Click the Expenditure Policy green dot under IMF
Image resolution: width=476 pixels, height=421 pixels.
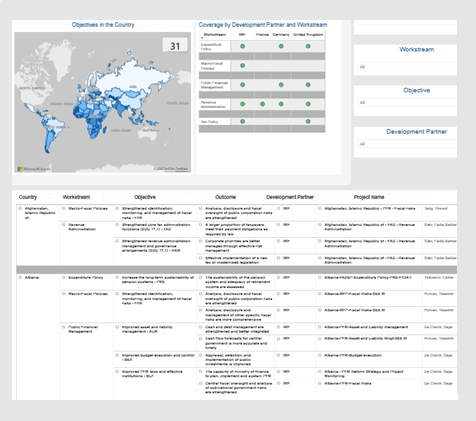coord(242,46)
